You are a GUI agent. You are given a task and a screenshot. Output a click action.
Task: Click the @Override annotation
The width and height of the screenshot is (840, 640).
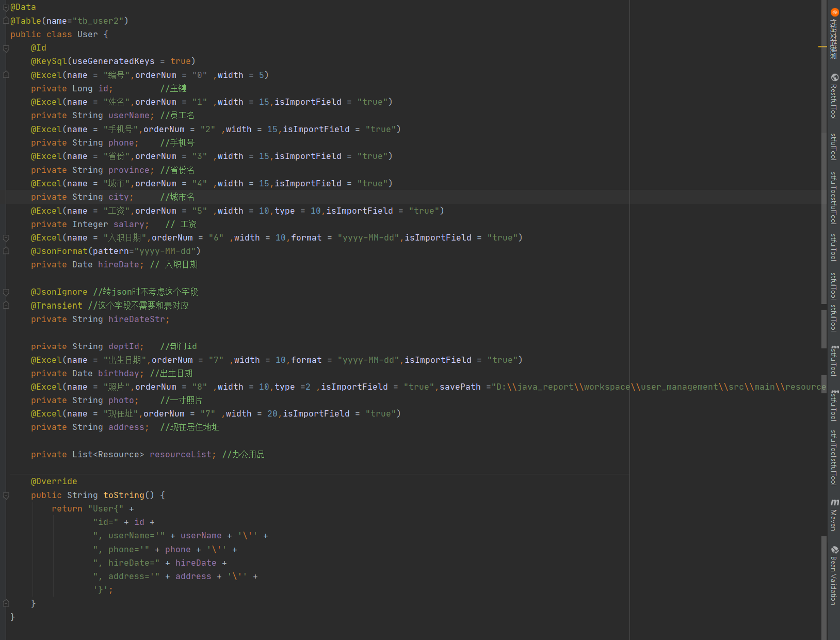tap(54, 482)
